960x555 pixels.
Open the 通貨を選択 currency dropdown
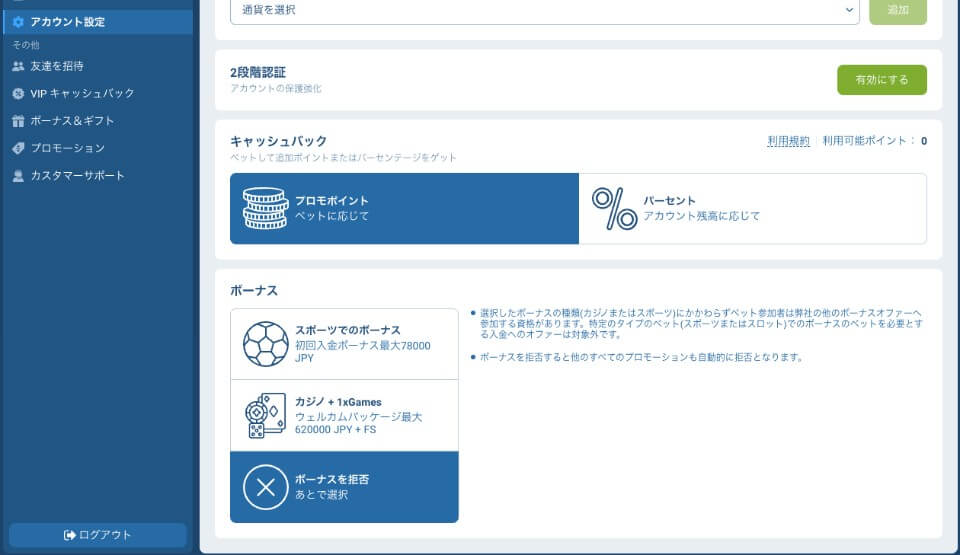[545, 10]
